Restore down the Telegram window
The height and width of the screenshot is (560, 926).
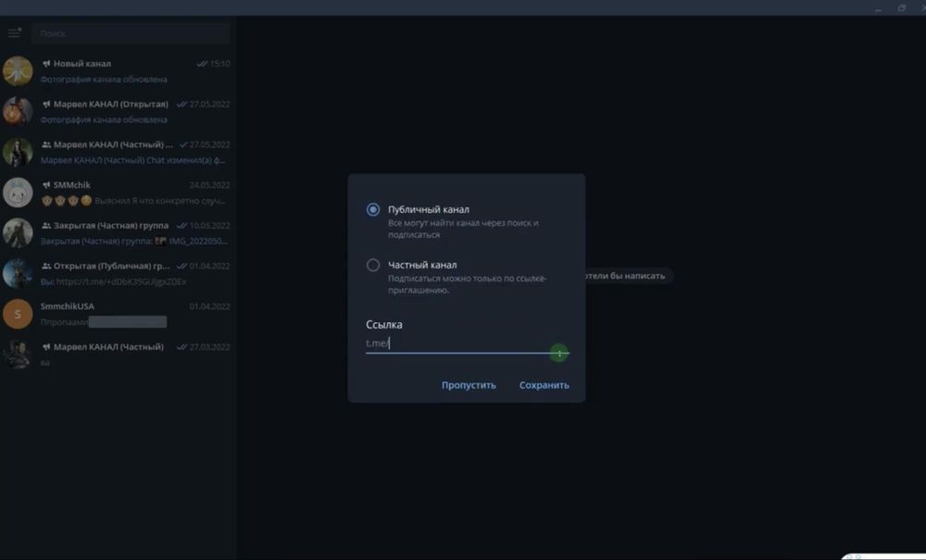pos(901,7)
